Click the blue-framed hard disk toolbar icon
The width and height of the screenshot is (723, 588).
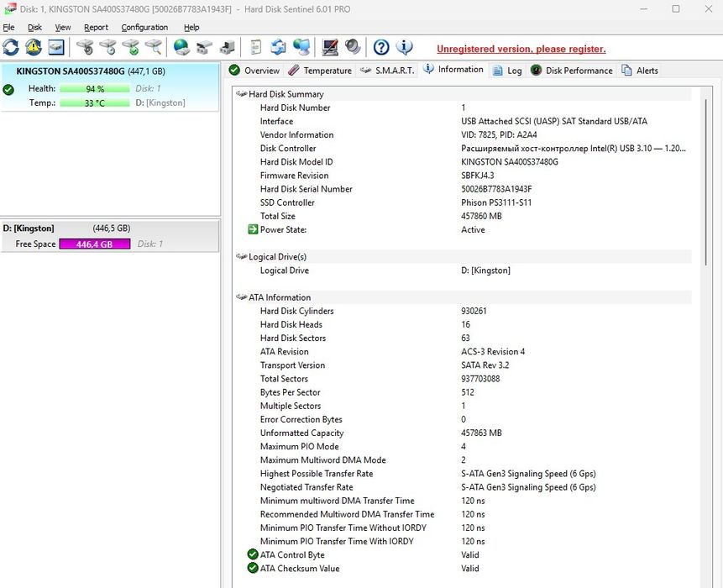click(x=56, y=47)
